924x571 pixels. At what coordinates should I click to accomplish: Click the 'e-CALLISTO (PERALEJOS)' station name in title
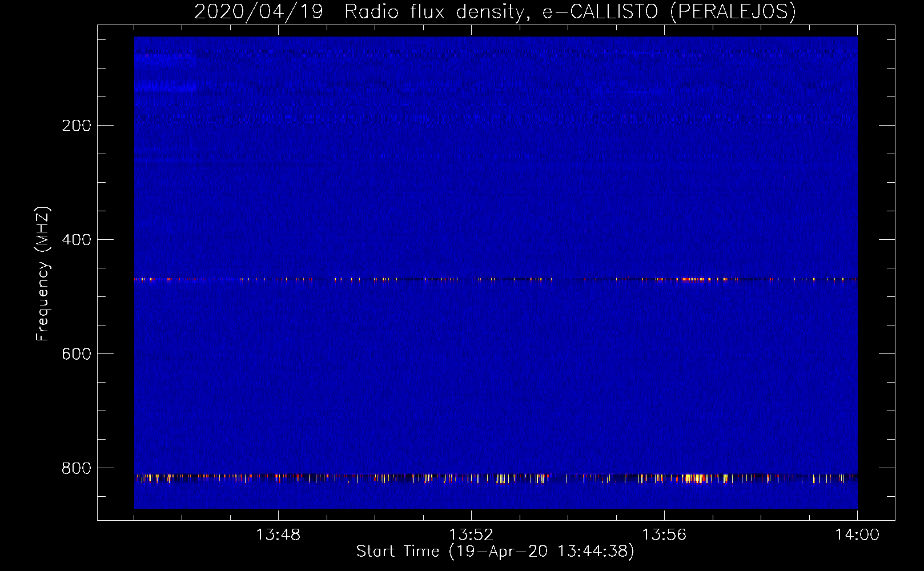pos(669,12)
